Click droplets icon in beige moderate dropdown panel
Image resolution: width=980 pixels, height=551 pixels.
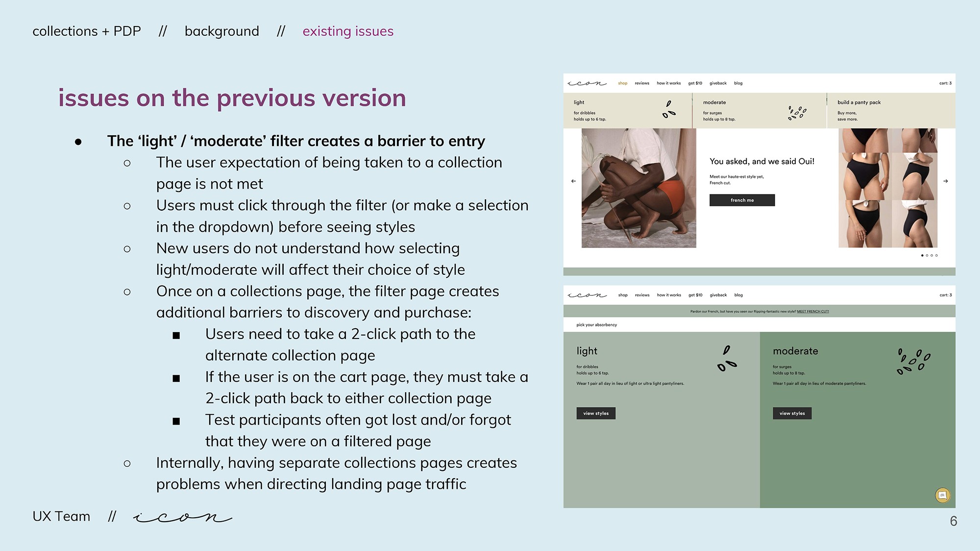point(797,113)
